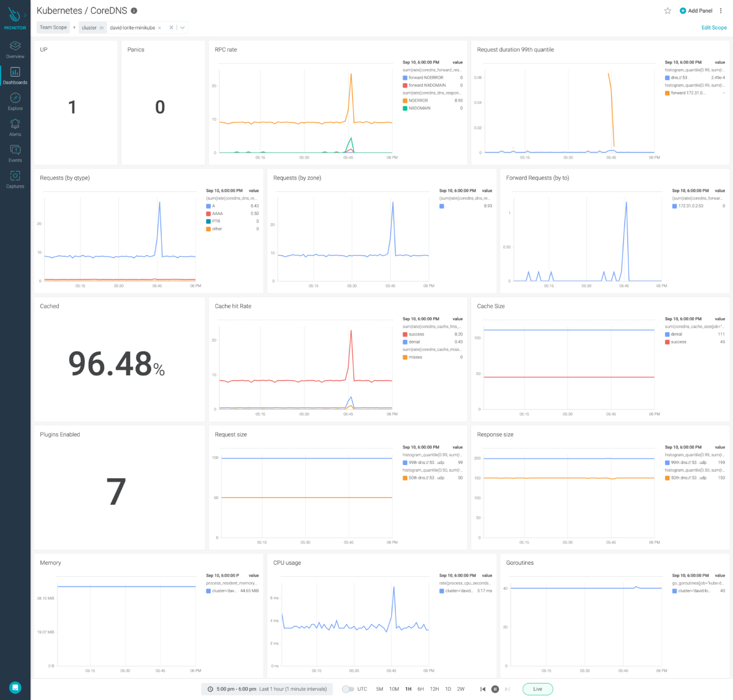Open the Explore section in sidebar

[15, 102]
